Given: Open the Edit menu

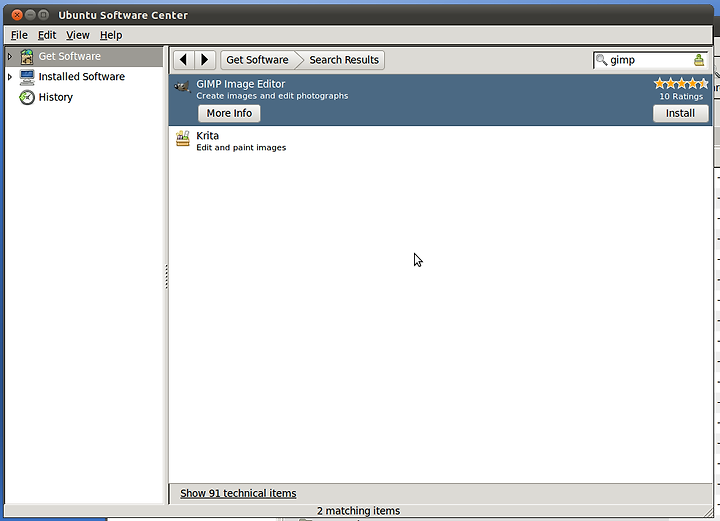Looking at the screenshot, I should [47, 35].
